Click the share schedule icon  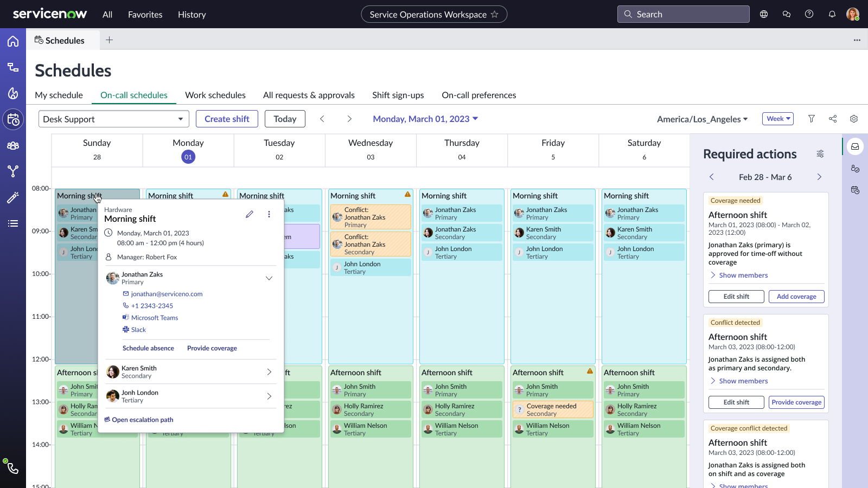(833, 119)
